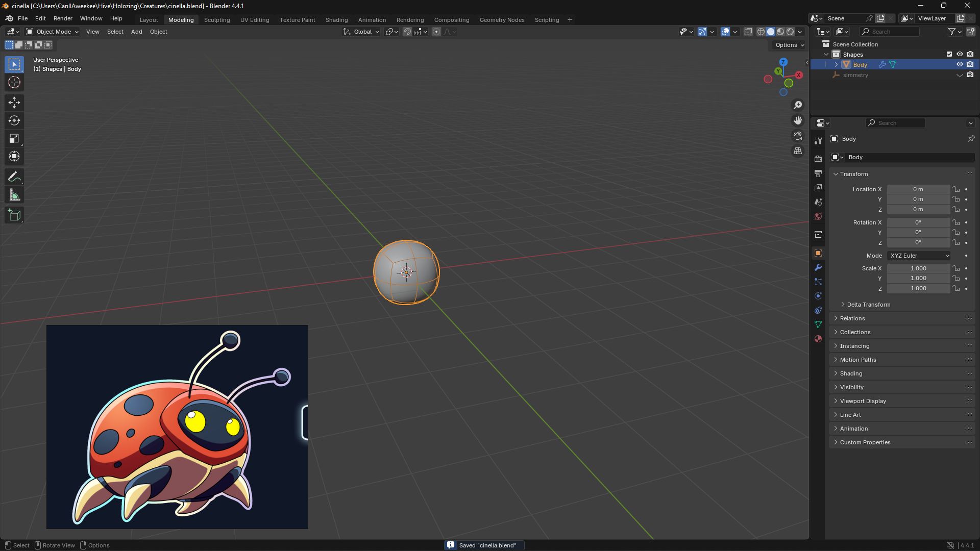This screenshot has width=980, height=551.
Task: Select the Select Box tool
Action: pyautogui.click(x=14, y=64)
